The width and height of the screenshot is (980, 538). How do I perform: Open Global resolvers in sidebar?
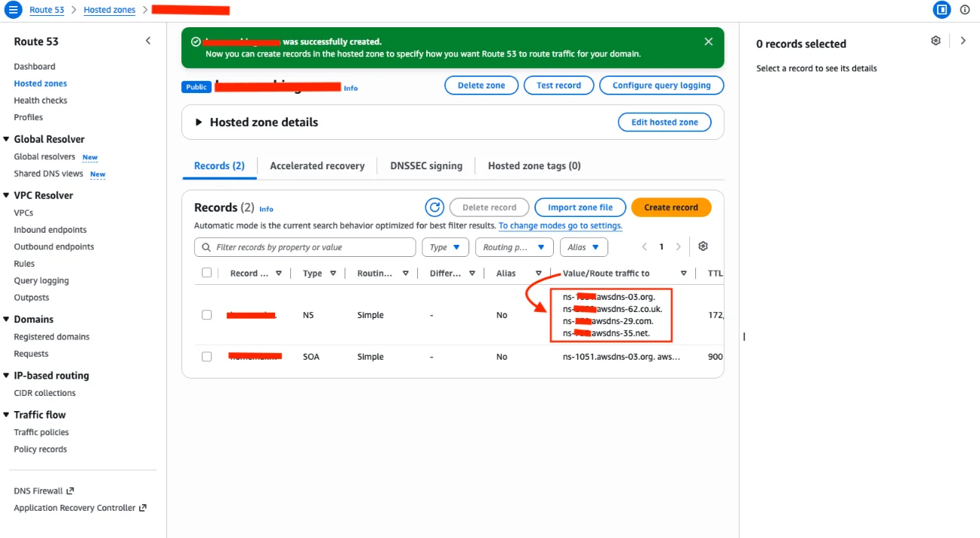coord(45,156)
